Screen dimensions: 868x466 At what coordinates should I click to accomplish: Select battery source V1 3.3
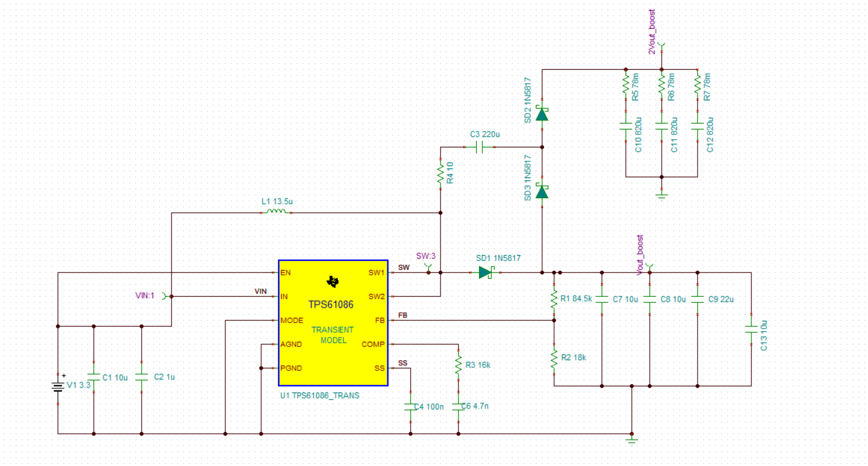58,387
